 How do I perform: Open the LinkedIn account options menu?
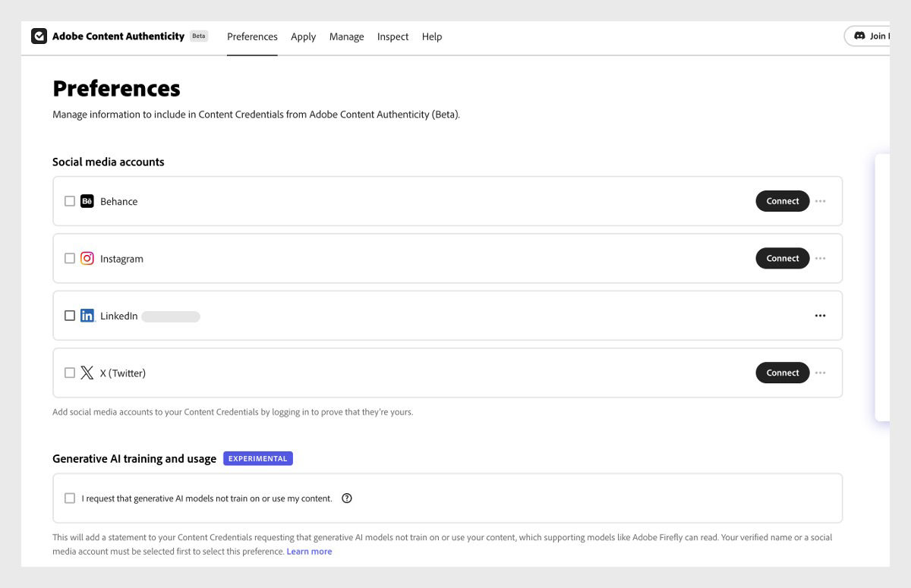821,315
